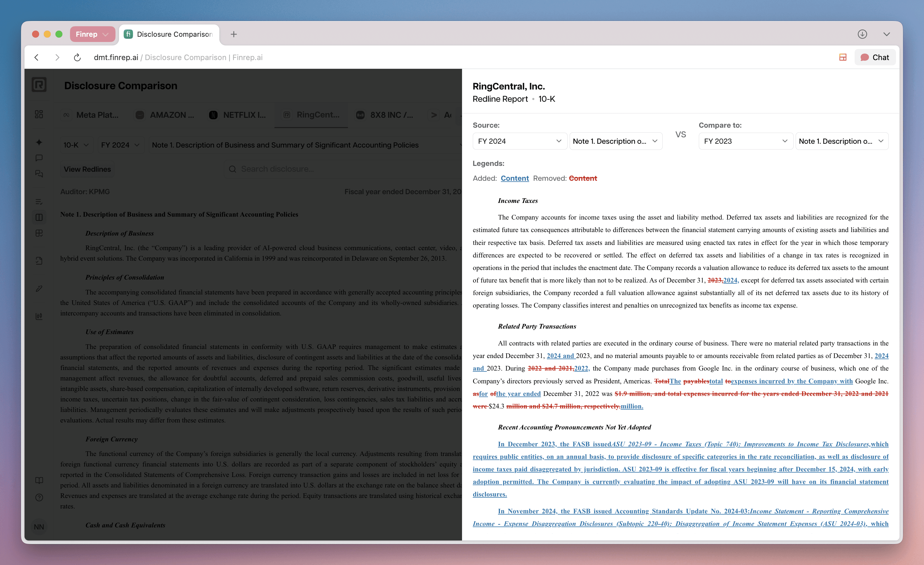Click the help question mark icon
Image resolution: width=924 pixels, height=565 pixels.
pos(39,498)
